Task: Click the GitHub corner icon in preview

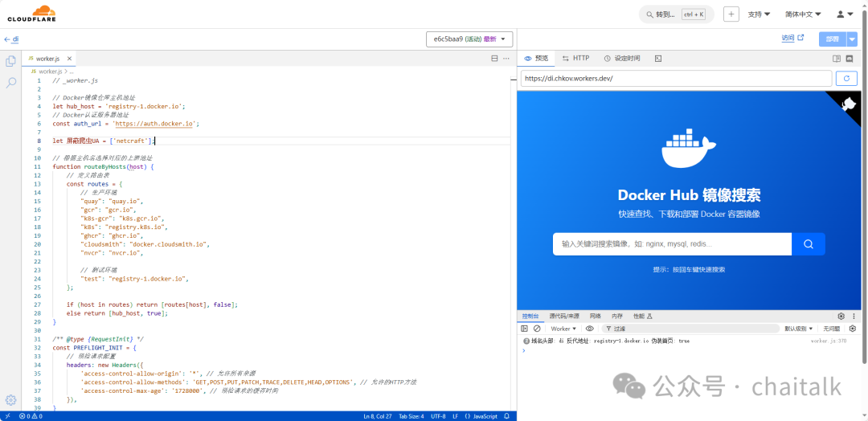Action: tap(848, 104)
